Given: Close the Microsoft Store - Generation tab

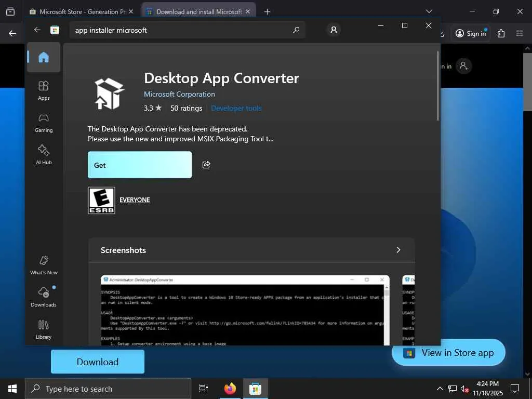Looking at the screenshot, I should [x=131, y=11].
